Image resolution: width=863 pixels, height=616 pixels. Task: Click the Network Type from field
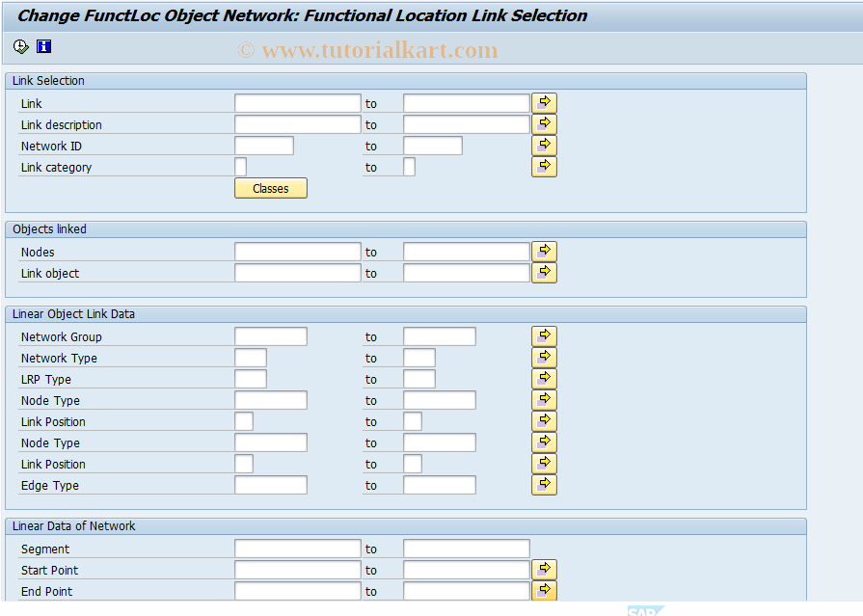(x=251, y=358)
